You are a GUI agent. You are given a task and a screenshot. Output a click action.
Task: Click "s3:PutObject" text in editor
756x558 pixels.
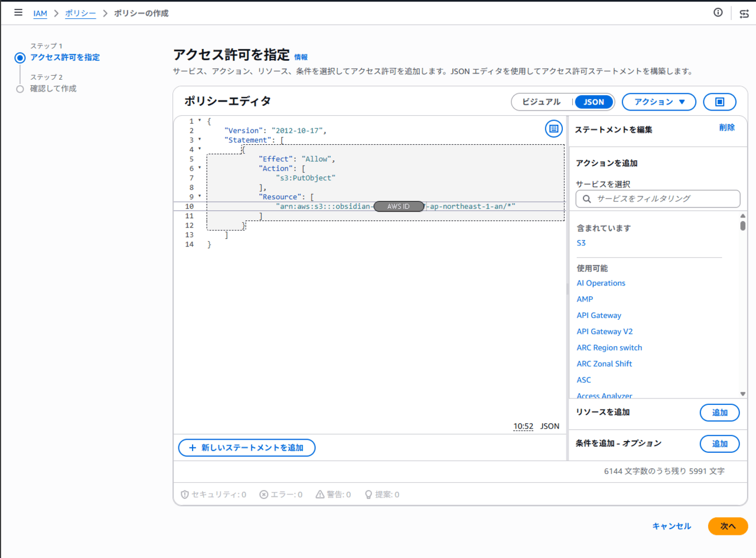[305, 177]
